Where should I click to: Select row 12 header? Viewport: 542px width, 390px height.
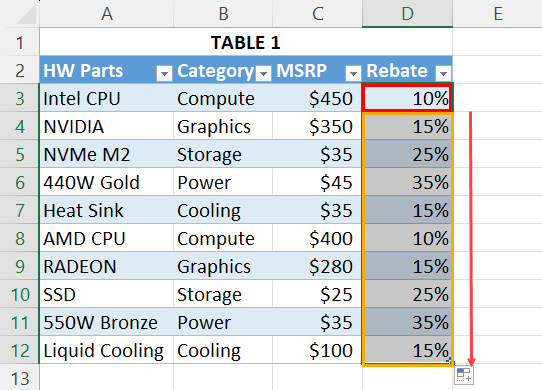[x=19, y=350]
